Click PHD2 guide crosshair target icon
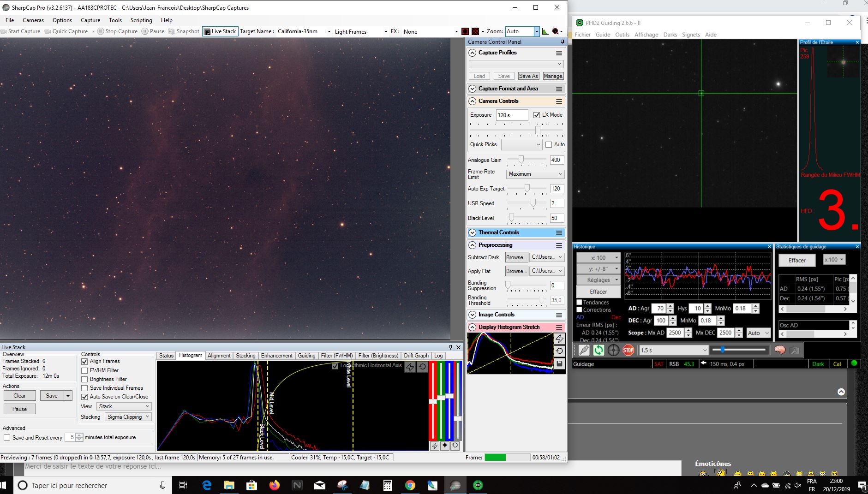Viewport: 868px width, 494px height. (613, 350)
